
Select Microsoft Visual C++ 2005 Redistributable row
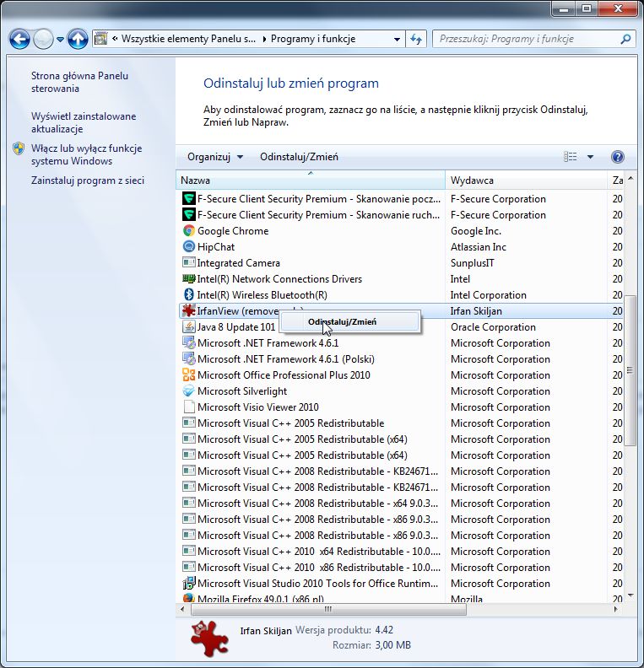coord(290,423)
